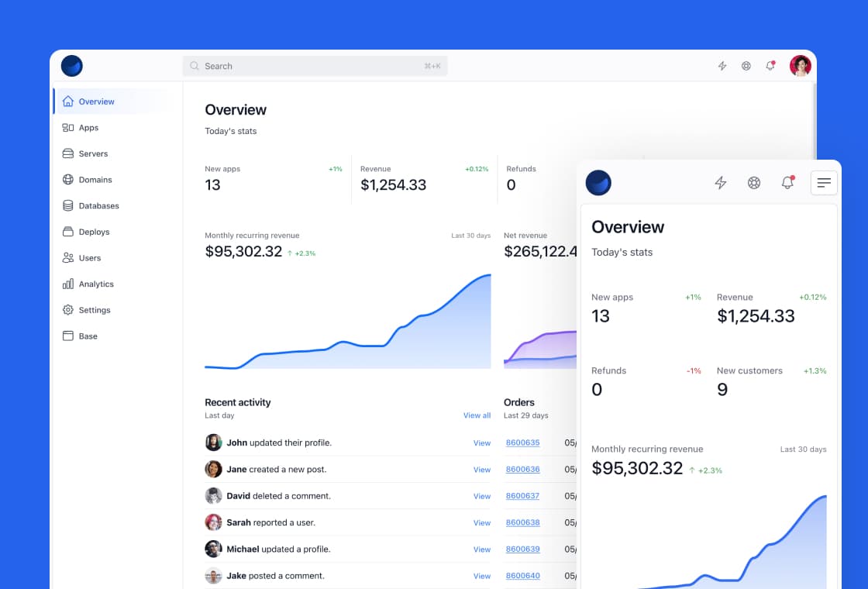Click the desktop lightning bolt icon
868x589 pixels.
point(722,66)
